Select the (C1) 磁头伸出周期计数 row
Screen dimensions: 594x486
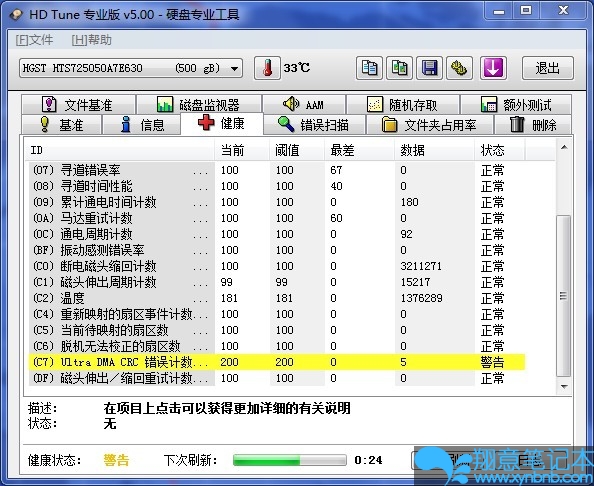[277, 282]
